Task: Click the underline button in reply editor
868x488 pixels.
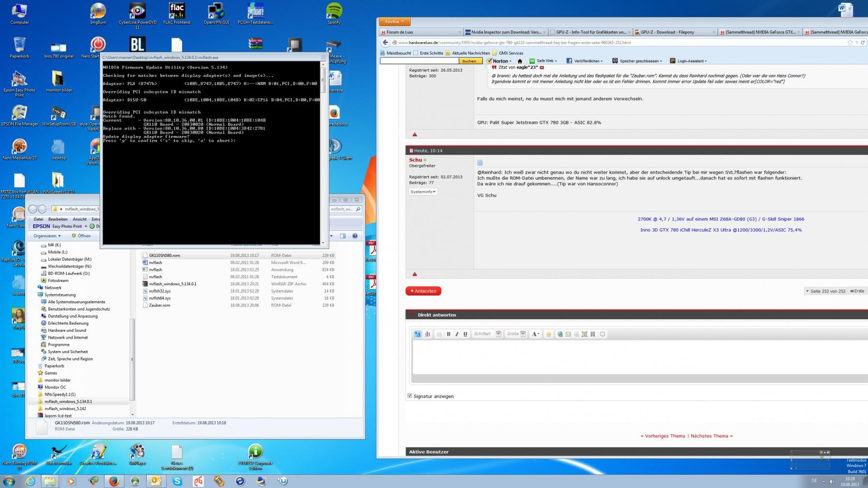Action: point(465,334)
